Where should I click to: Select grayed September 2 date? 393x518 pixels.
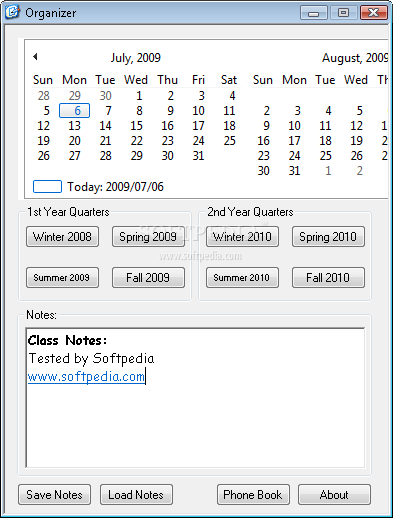click(x=359, y=171)
